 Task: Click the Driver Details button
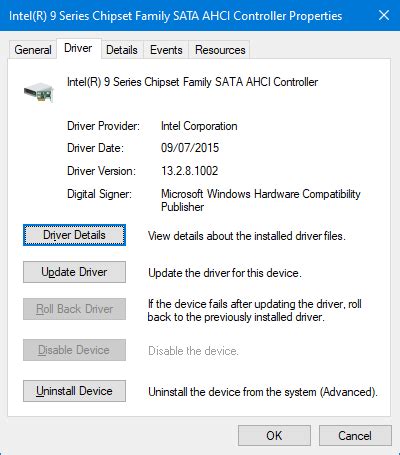click(x=74, y=235)
